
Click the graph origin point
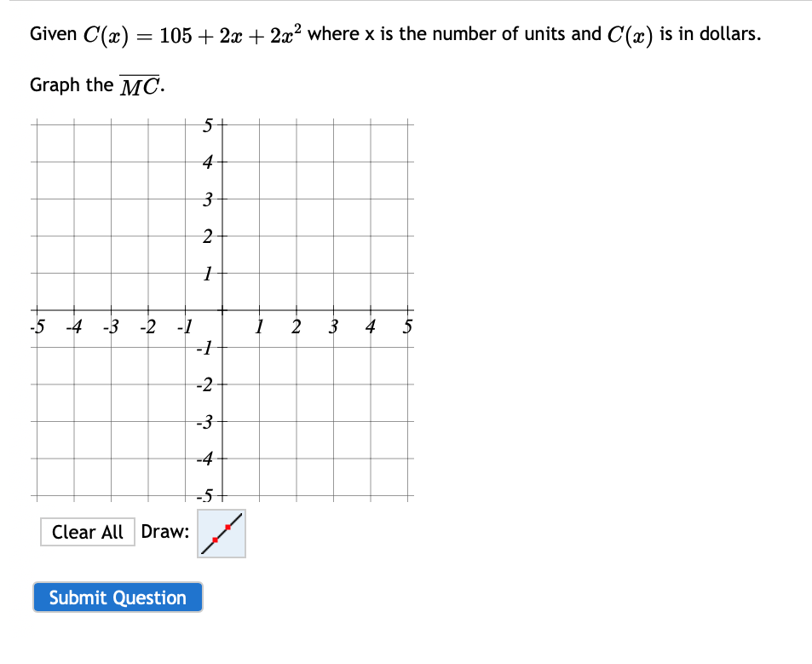[222, 310]
